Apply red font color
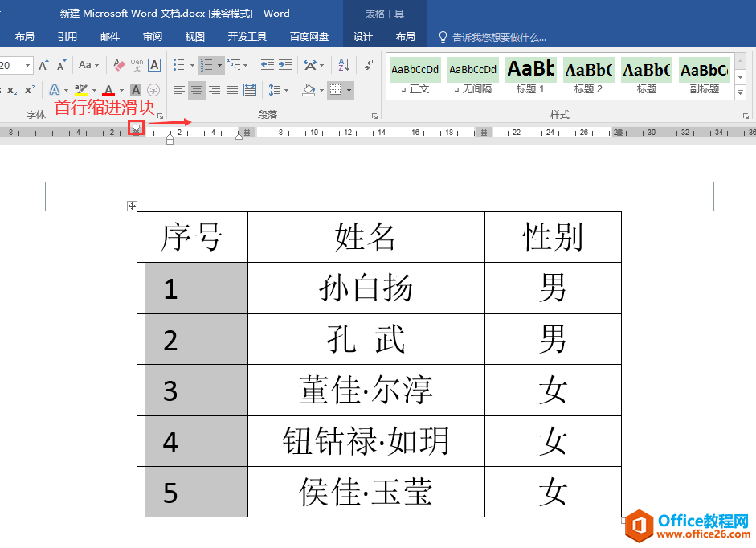This screenshot has width=756, height=548. click(108, 90)
